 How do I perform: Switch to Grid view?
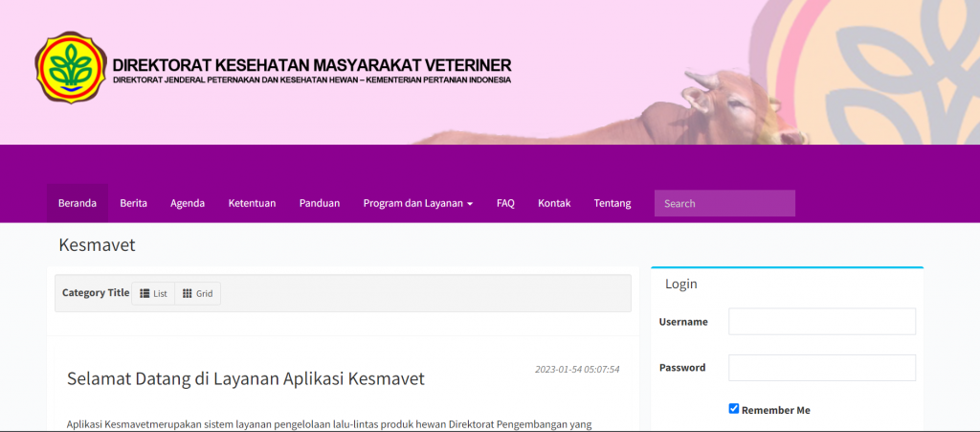197,293
